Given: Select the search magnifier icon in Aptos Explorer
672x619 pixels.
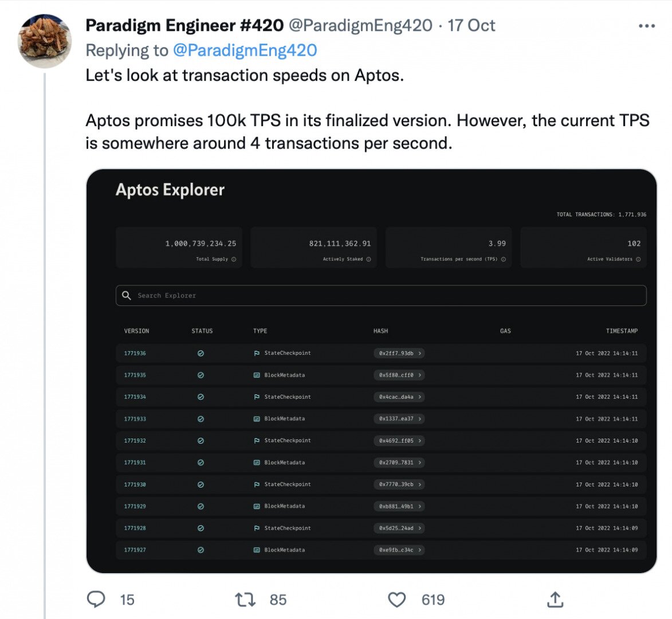Looking at the screenshot, I should (127, 295).
